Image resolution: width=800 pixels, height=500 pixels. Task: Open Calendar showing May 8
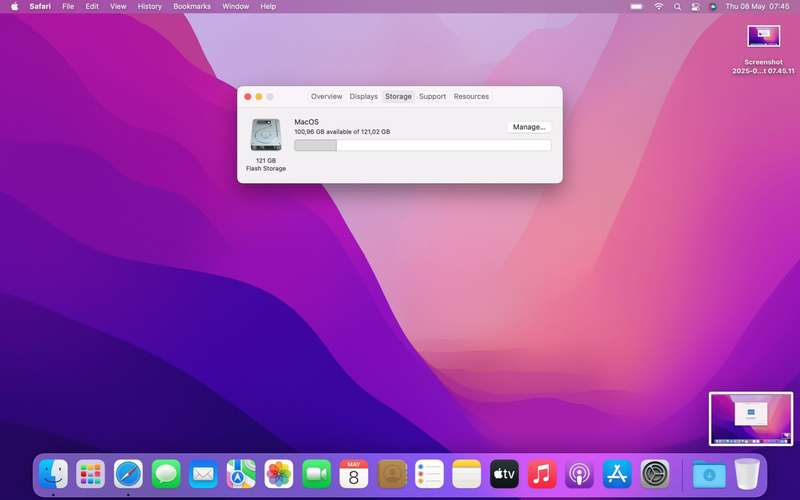pos(354,474)
